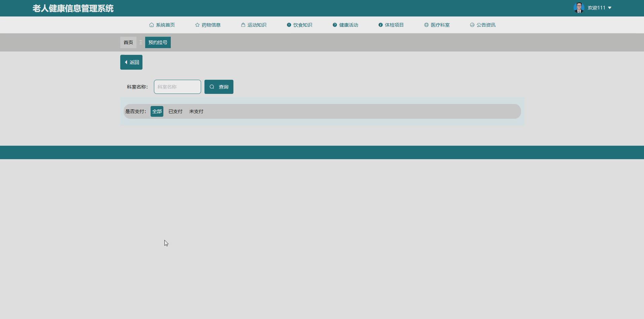This screenshot has width=644, height=319.
Task: Click the left arrow icon in 返回
Action: 126,62
